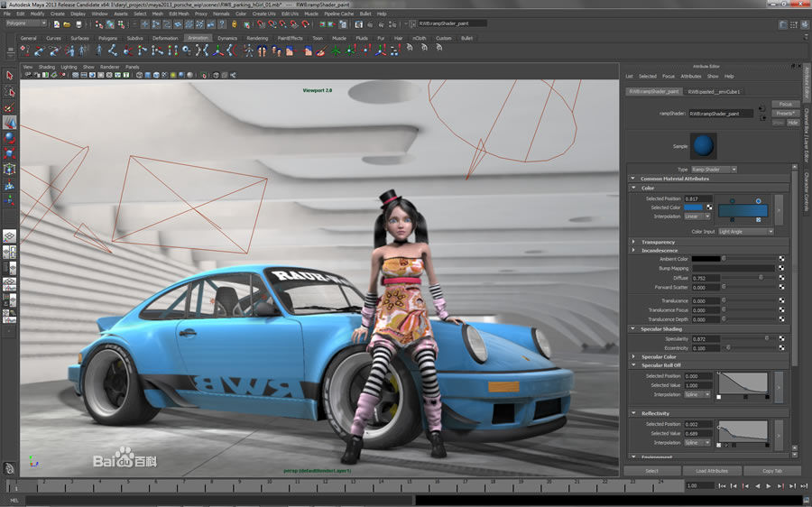Select the red Scale tool in the toolbox
The image size is (812, 507).
tap(9, 153)
